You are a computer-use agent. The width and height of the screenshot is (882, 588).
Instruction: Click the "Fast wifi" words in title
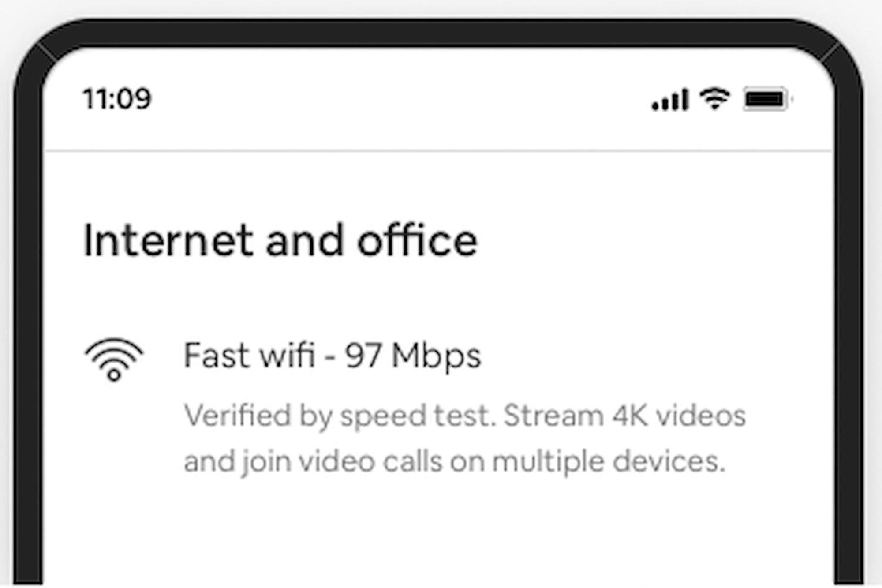coord(249,356)
